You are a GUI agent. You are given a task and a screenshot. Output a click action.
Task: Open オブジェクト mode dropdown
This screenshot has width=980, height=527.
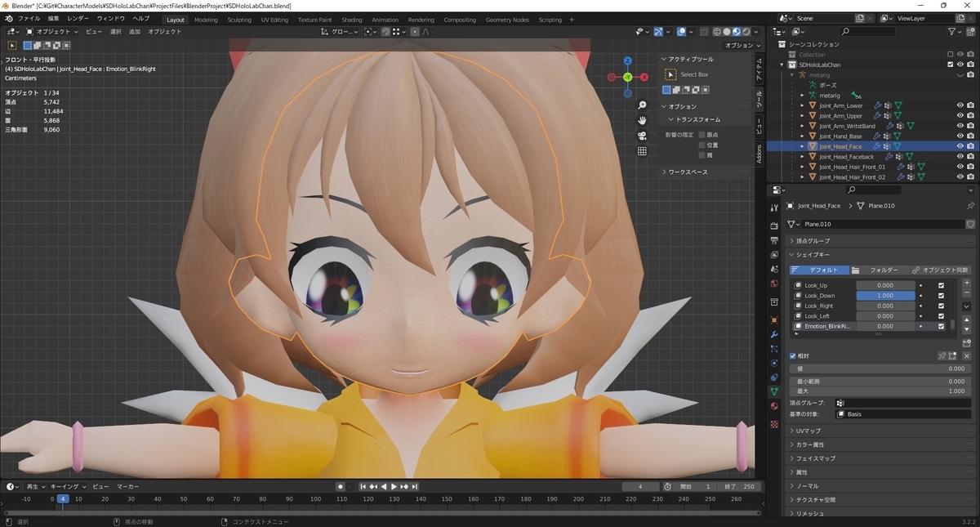coord(52,32)
